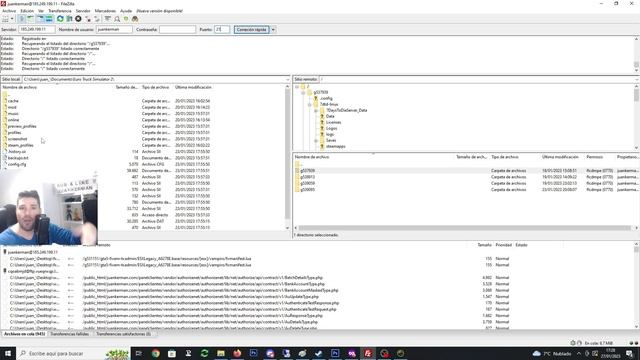Click the Reconnect to last server icon
This screenshot has height=360, width=640.
(x=97, y=19)
